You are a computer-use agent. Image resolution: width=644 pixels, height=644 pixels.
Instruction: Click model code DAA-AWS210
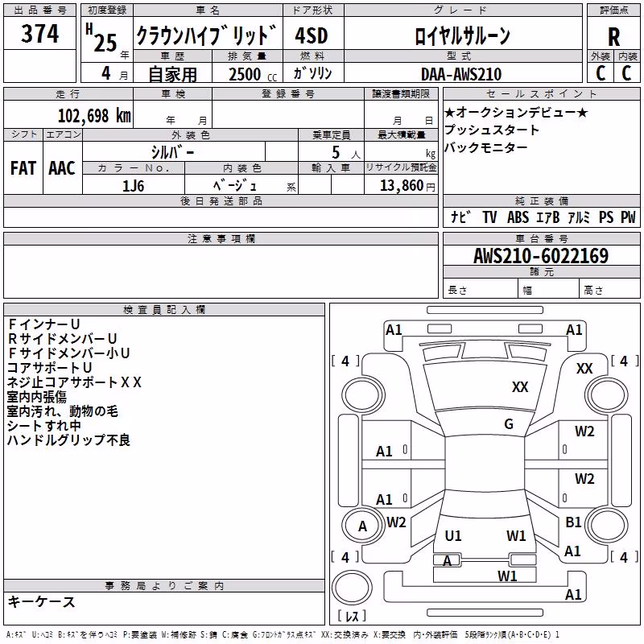(x=460, y=74)
